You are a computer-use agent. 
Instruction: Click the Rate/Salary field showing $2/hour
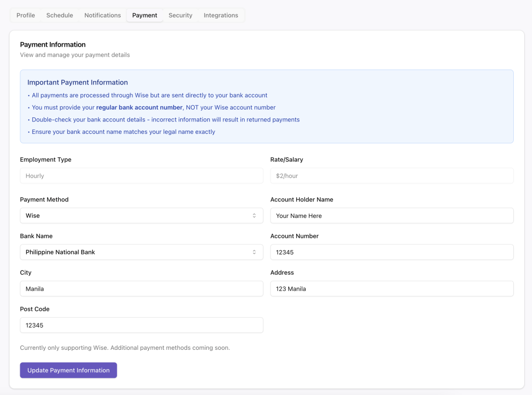point(392,176)
